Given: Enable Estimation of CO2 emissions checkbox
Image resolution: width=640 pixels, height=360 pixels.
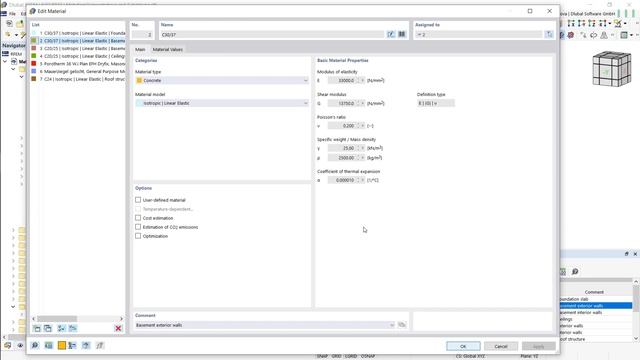Looking at the screenshot, I should (138, 227).
